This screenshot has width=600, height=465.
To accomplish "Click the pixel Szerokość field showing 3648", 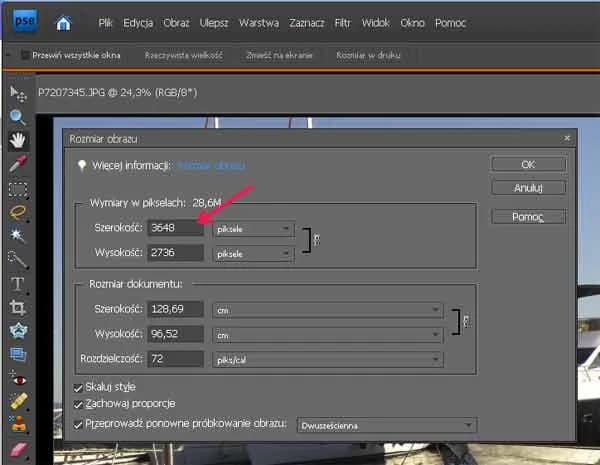I will (x=175, y=229).
